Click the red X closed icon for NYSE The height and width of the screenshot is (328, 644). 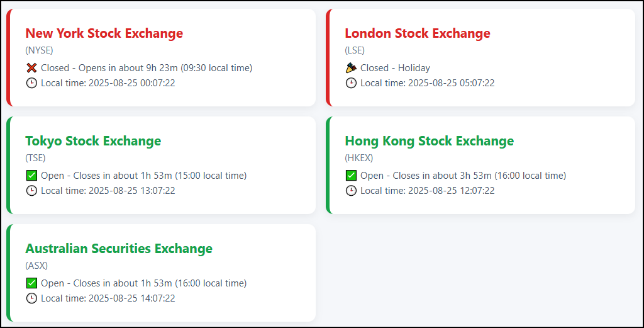coord(31,68)
